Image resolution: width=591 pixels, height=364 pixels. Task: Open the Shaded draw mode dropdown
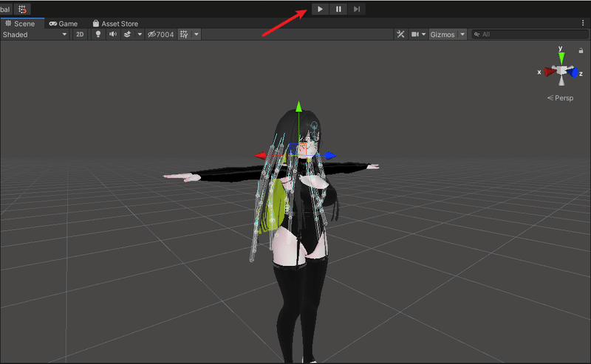tap(35, 34)
